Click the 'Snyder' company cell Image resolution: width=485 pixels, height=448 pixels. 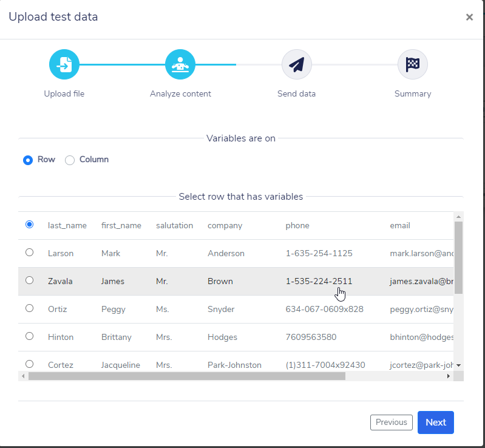pos(221,310)
